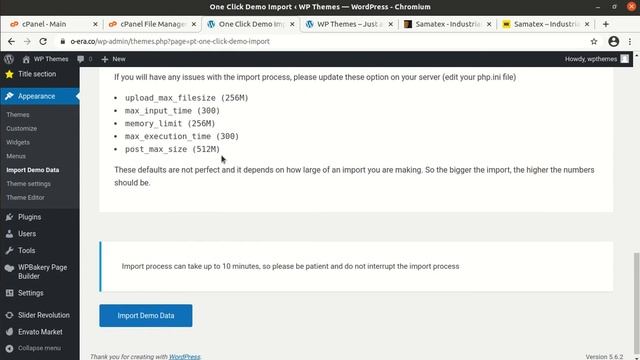This screenshot has height=360, width=640.
Task: Open Chromium three-dot menu
Action: (x=630, y=41)
